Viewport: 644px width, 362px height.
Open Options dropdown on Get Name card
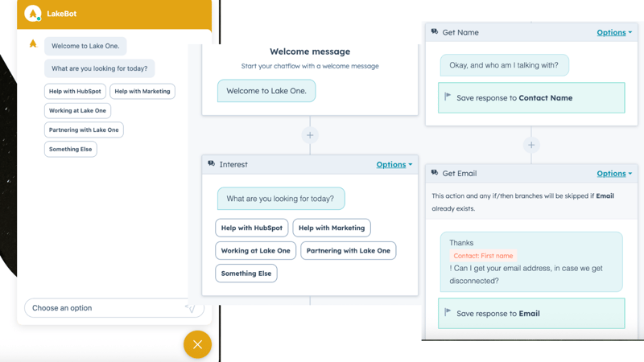[x=614, y=32]
